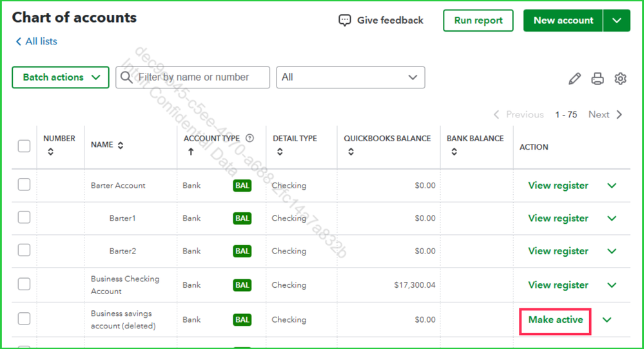Sort by the Number column arrows

pos(50,152)
